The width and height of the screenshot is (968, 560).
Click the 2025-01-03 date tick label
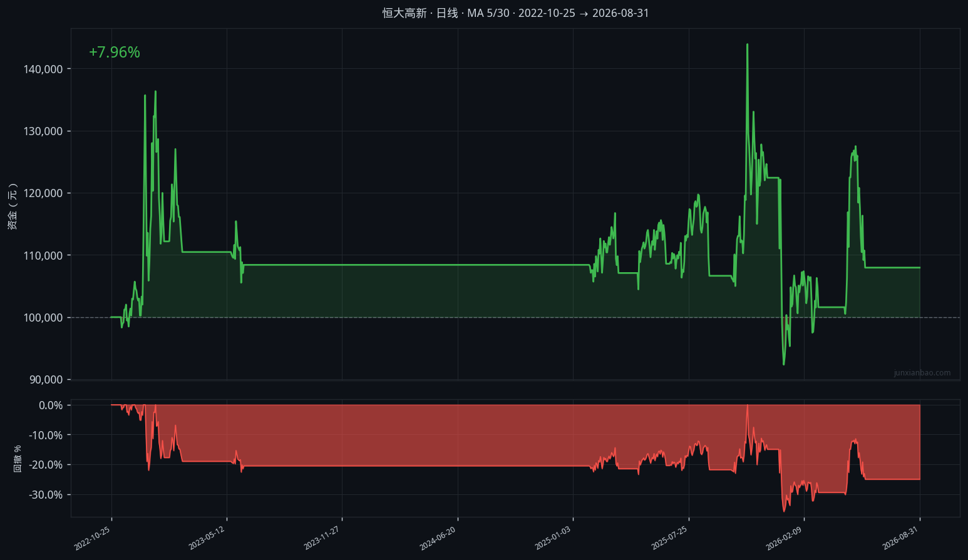(554, 538)
